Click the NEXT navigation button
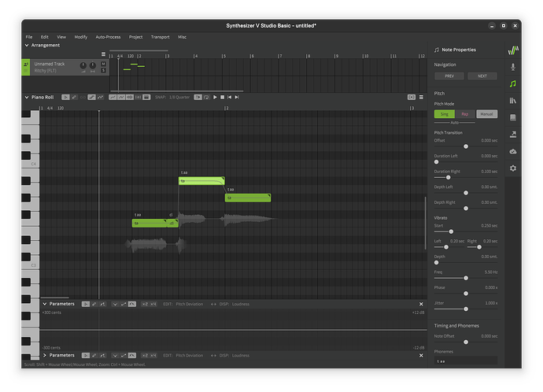543x392 pixels. point(482,76)
